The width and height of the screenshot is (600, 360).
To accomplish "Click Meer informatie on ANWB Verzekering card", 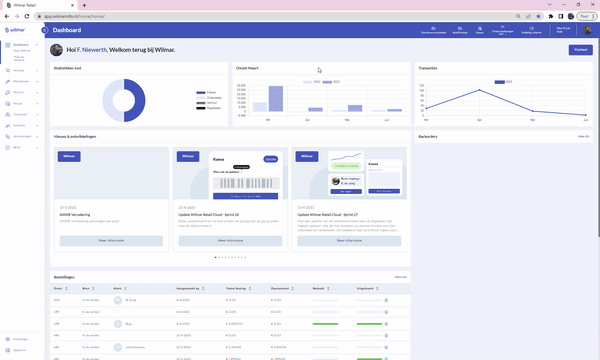I will point(111,241).
